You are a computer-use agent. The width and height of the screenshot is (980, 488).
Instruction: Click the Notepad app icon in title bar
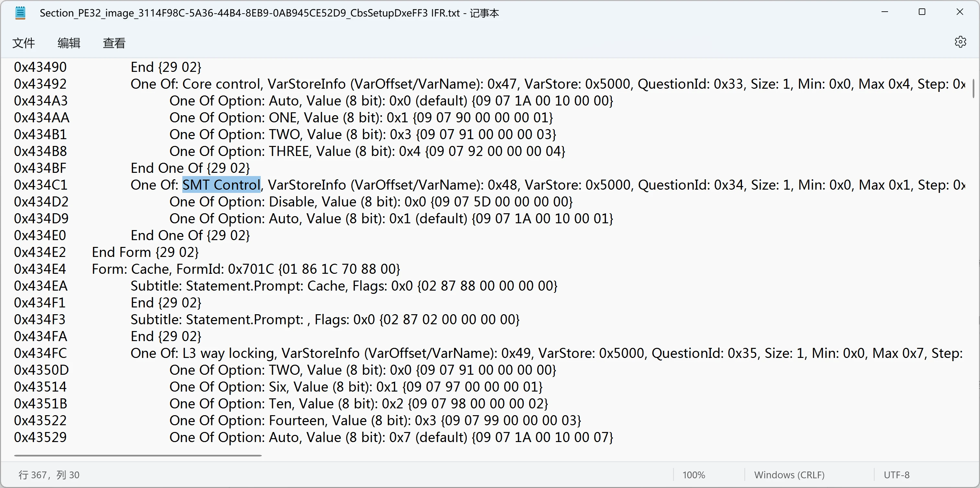(20, 13)
